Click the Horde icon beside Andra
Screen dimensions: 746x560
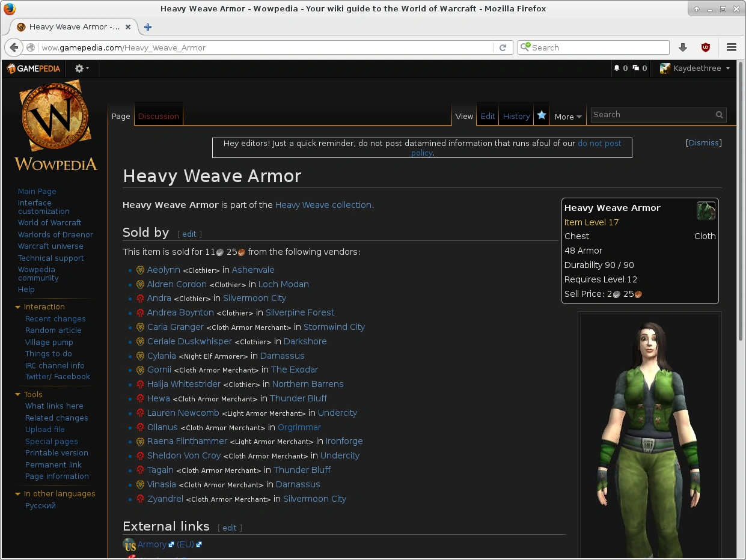tap(140, 299)
